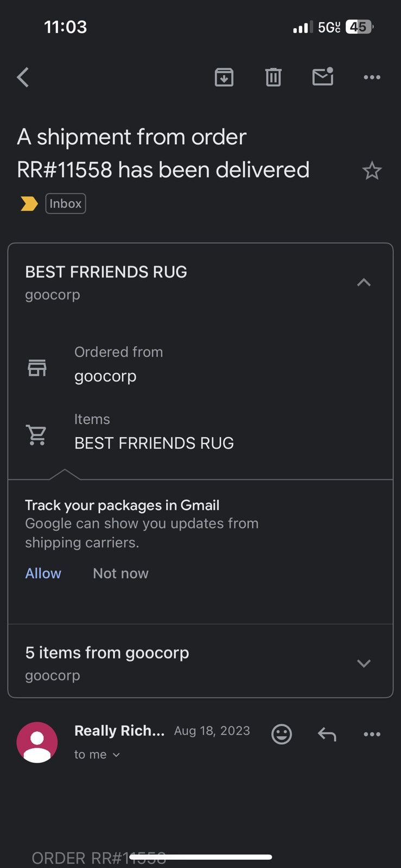This screenshot has width=401, height=868.
Task: Mark email as unread
Action: point(323,77)
